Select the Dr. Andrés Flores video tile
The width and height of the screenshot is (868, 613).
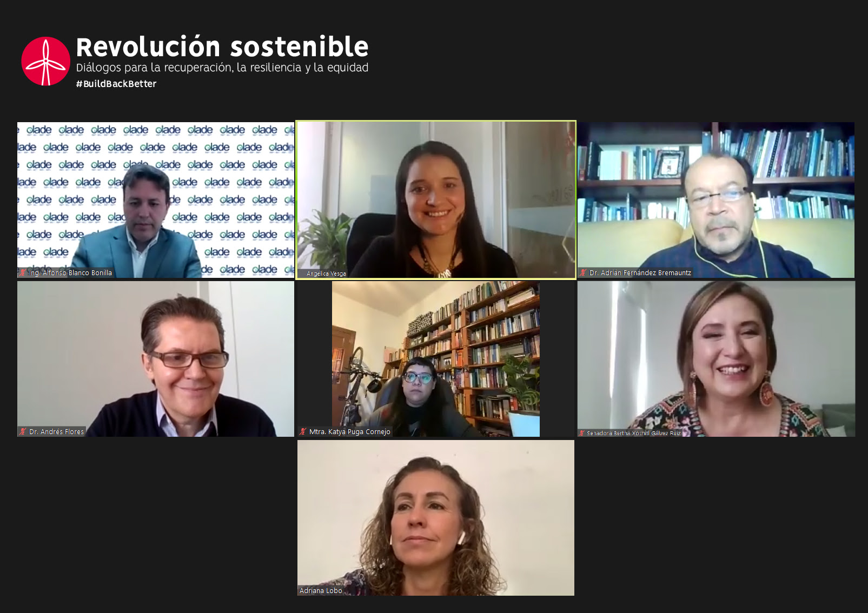[x=156, y=359]
